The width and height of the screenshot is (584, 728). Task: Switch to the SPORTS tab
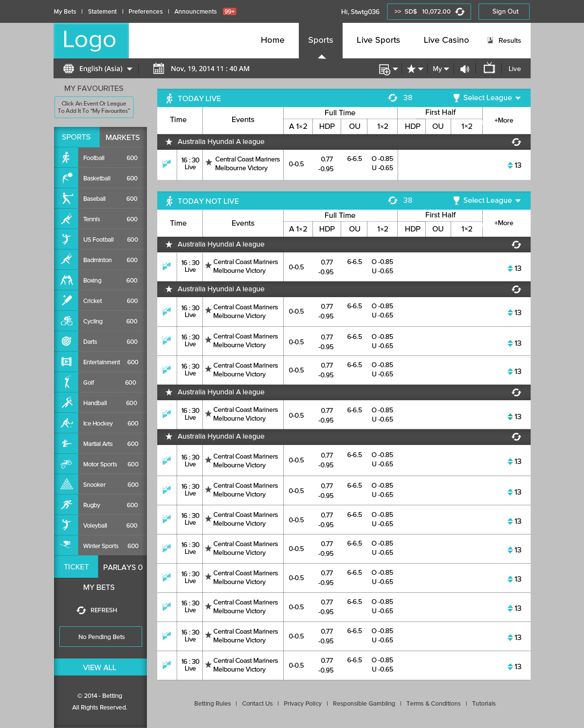[x=76, y=137]
